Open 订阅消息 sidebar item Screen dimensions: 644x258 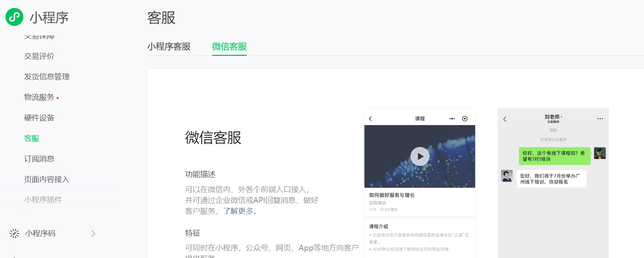click(x=39, y=159)
